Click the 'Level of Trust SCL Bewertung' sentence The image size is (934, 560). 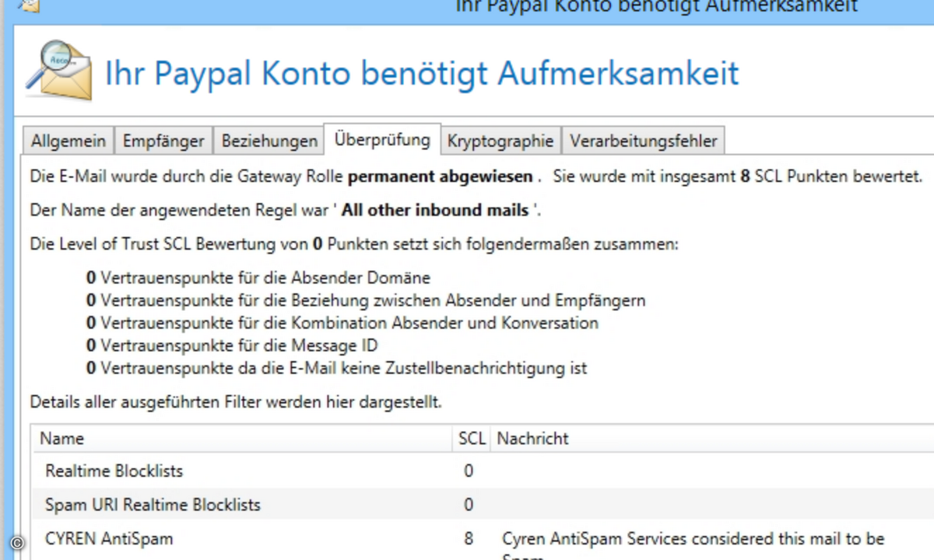point(354,244)
